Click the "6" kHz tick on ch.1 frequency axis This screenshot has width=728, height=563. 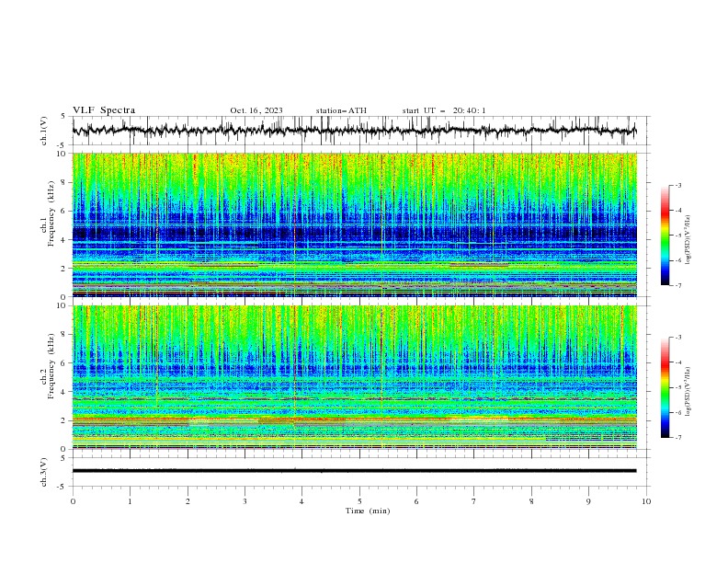(x=64, y=211)
